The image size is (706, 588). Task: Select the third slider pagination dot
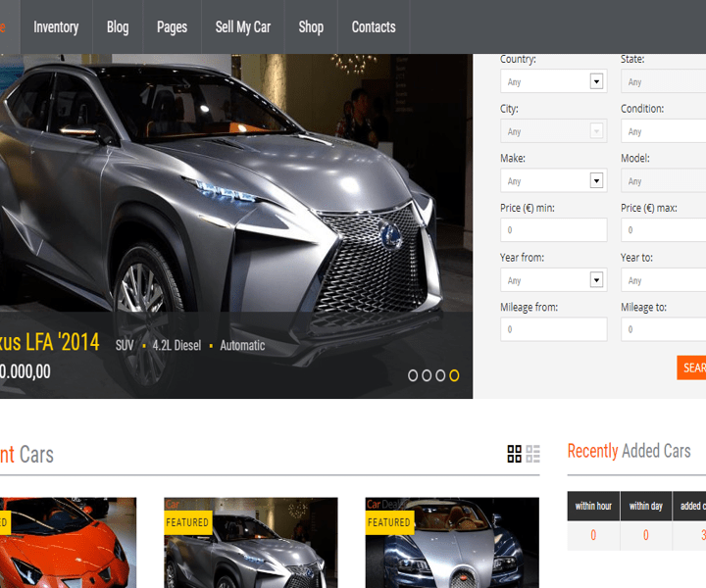440,375
